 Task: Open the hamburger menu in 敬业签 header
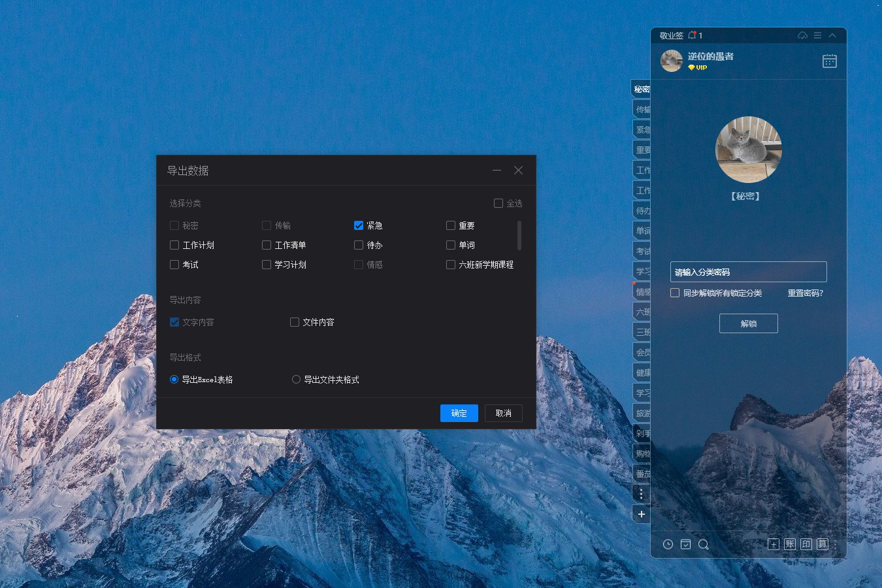click(x=817, y=35)
